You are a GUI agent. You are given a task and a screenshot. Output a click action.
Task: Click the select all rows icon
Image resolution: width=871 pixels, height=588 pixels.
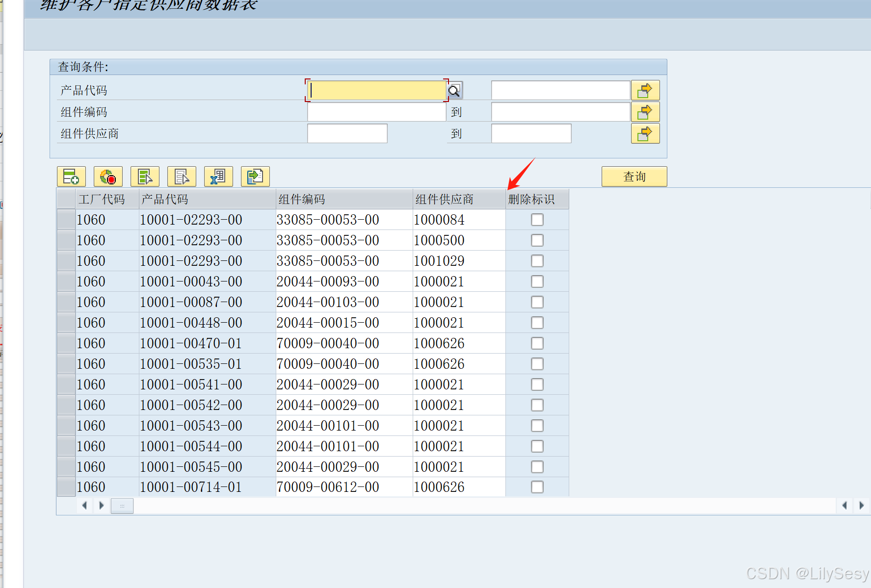145,177
